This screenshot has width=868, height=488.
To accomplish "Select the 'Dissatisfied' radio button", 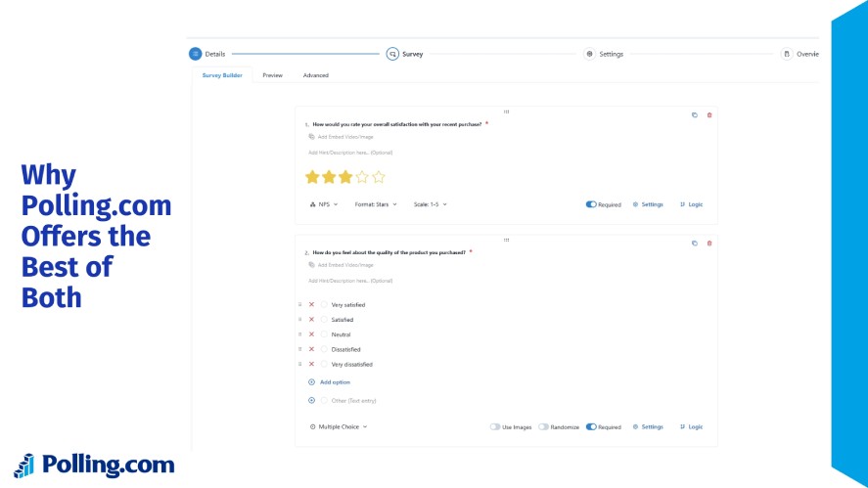I will click(x=324, y=349).
